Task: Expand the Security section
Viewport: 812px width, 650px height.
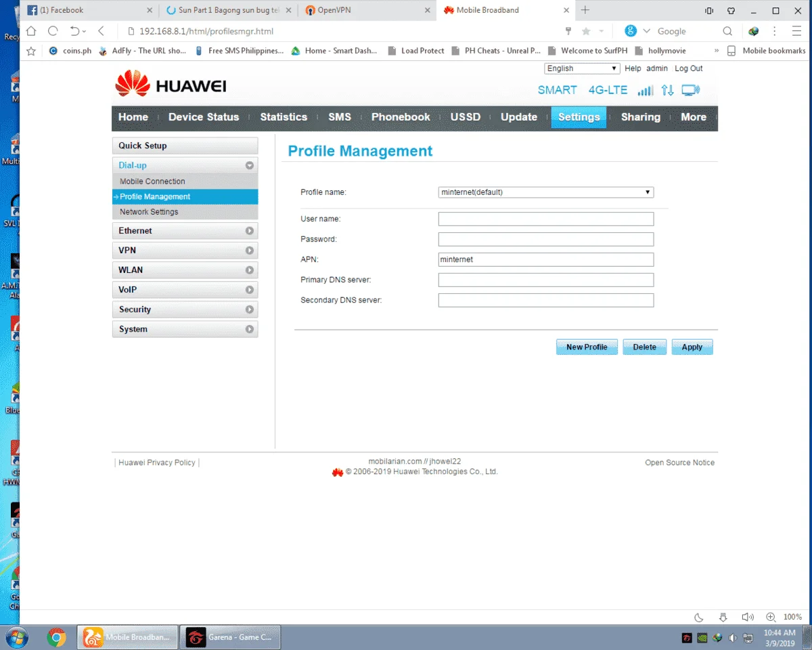Action: point(250,309)
